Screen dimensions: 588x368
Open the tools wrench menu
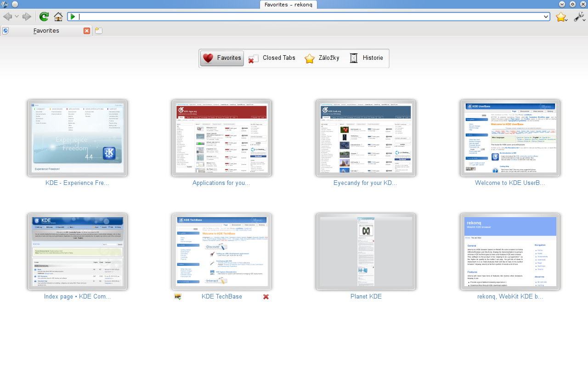coord(579,17)
